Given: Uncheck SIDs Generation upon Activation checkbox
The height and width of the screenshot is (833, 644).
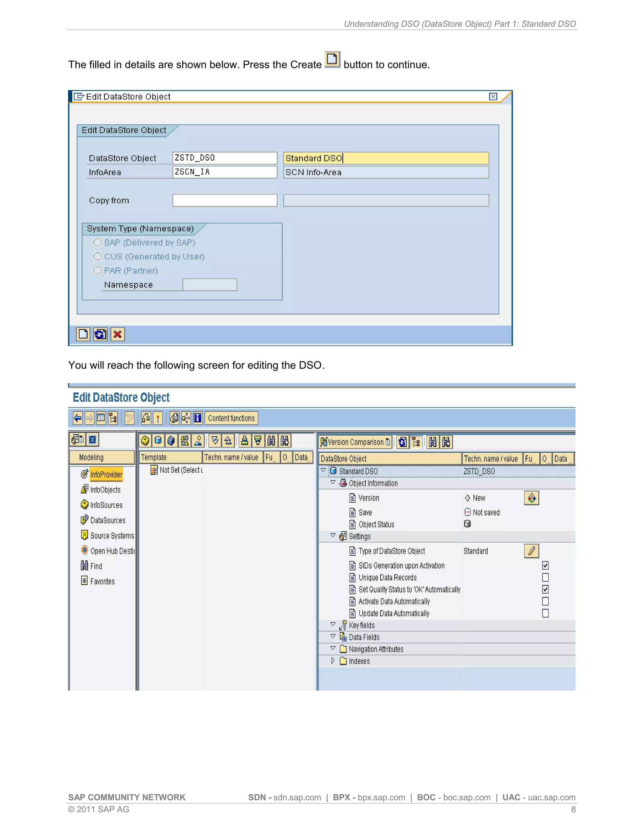Looking at the screenshot, I should tap(545, 565).
